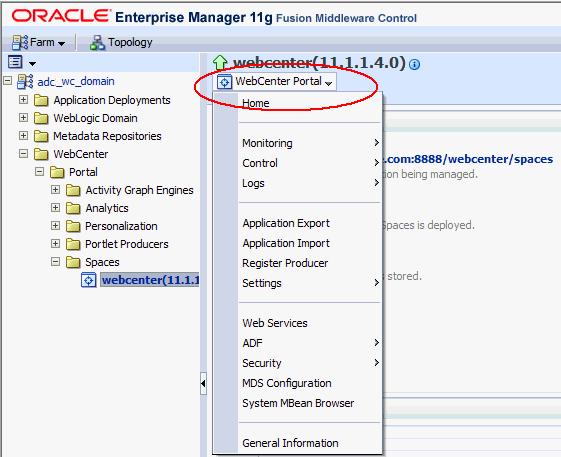Screen dimensions: 561x457
Task: Open the Control submenu
Action: click(310, 163)
